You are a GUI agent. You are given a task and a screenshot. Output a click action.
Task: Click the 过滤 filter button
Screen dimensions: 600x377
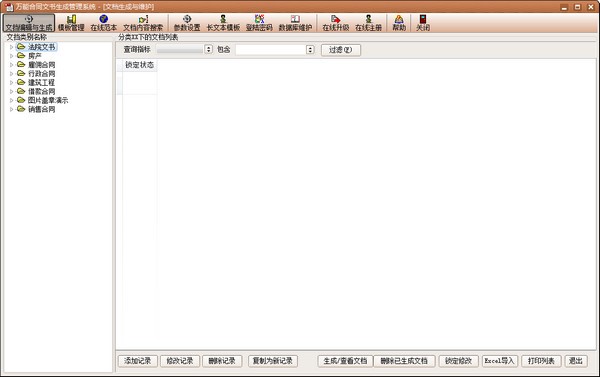(341, 50)
